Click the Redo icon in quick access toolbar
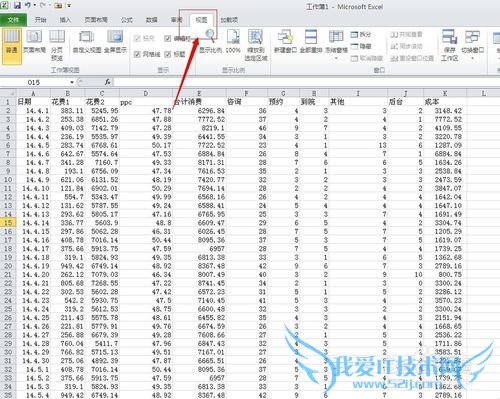 point(43,5)
